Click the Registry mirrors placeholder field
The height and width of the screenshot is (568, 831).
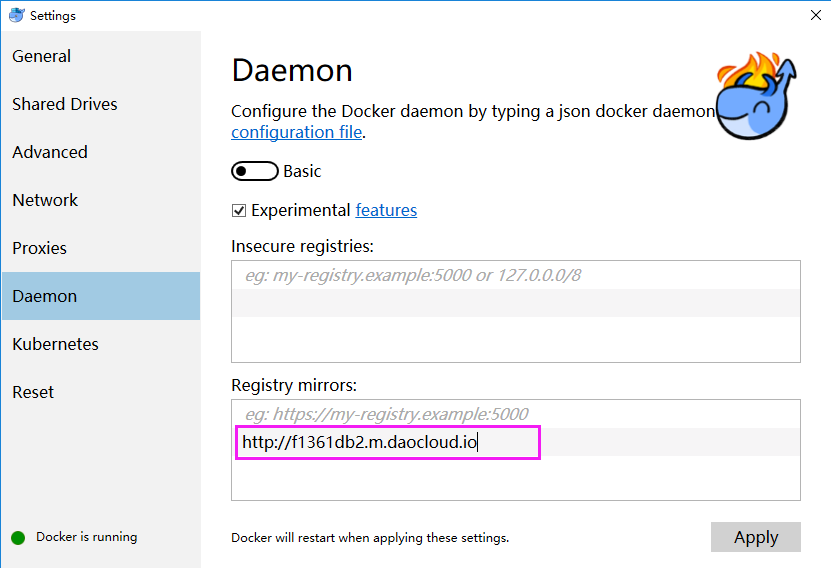515,414
